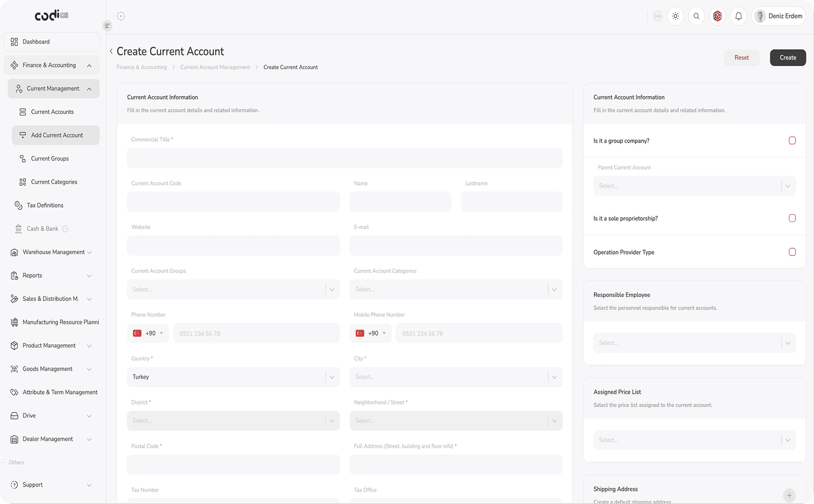Open notifications bell icon
This screenshot has width=814, height=504.
click(738, 16)
